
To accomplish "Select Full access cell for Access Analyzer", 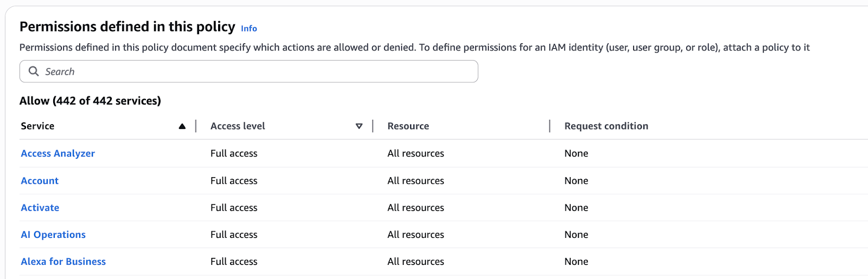I will click(x=234, y=153).
